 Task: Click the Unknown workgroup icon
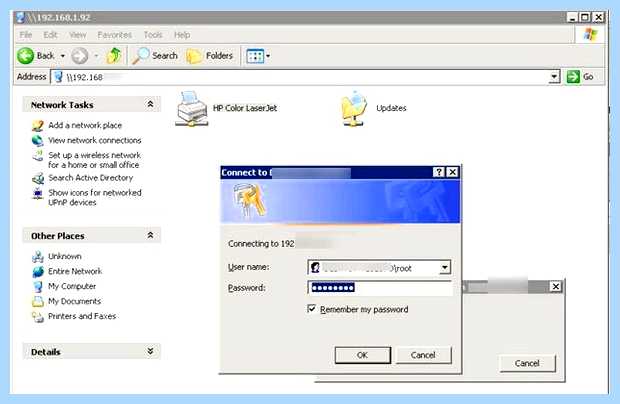38,257
